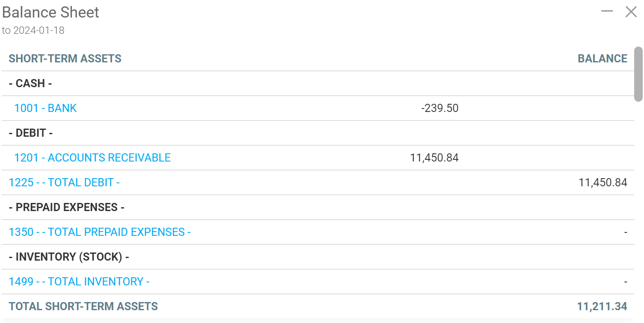Select the 1499 TOTAL INVENTORY link
The image size is (644, 323).
[79, 282]
